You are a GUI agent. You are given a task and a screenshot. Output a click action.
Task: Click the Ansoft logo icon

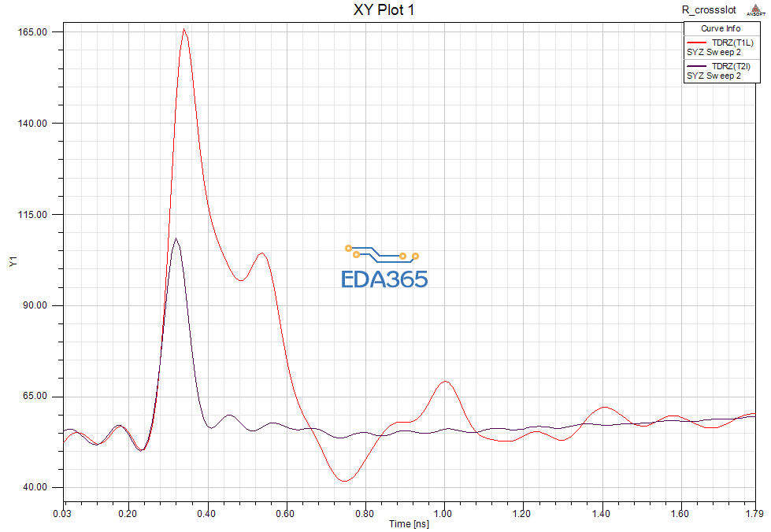point(756,9)
